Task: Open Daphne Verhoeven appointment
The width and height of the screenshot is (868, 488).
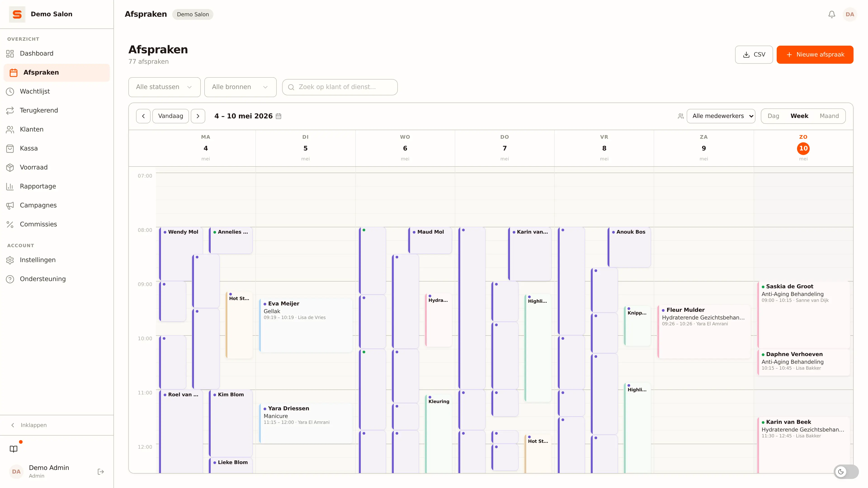Action: pos(803,363)
